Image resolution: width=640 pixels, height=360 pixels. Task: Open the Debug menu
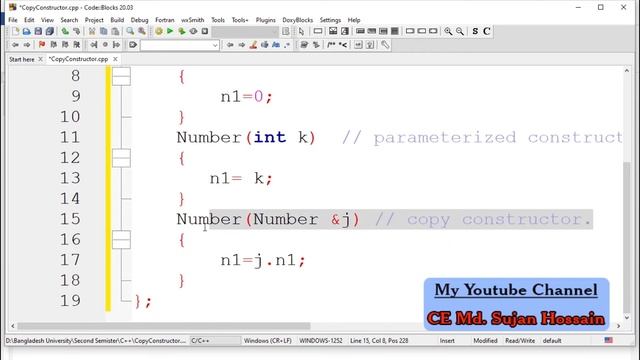click(139, 20)
